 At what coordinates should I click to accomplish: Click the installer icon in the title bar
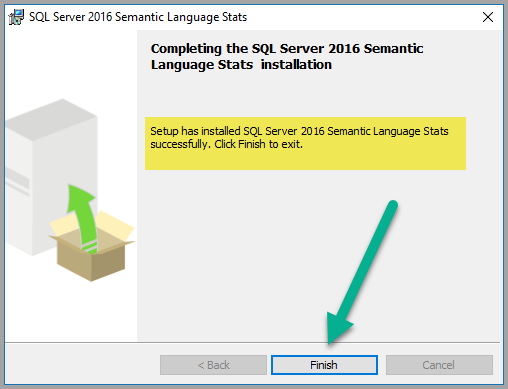click(16, 17)
